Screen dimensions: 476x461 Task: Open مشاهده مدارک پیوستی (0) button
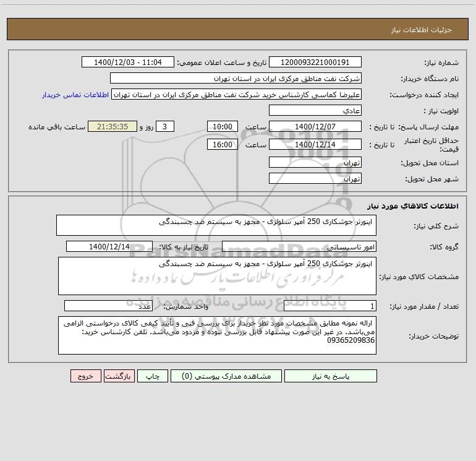click(226, 376)
